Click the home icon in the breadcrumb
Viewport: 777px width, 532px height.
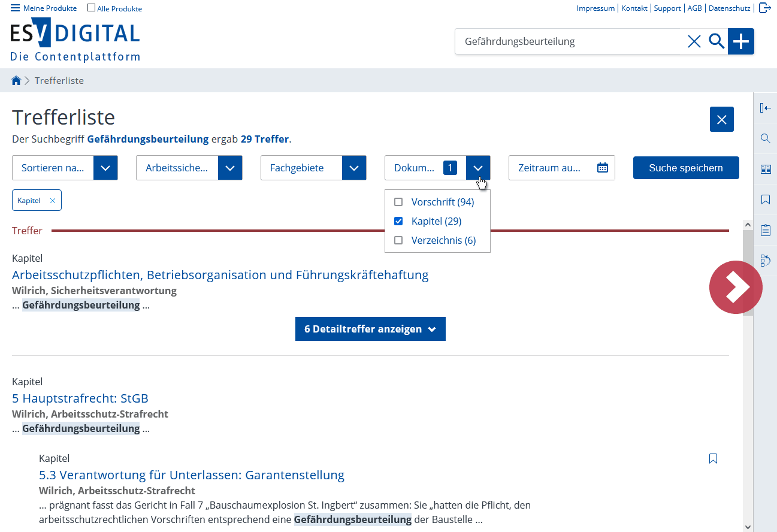(x=16, y=81)
